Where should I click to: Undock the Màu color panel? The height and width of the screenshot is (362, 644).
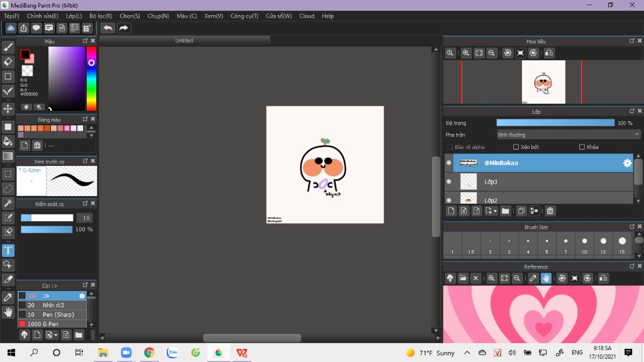pyautogui.click(x=85, y=41)
